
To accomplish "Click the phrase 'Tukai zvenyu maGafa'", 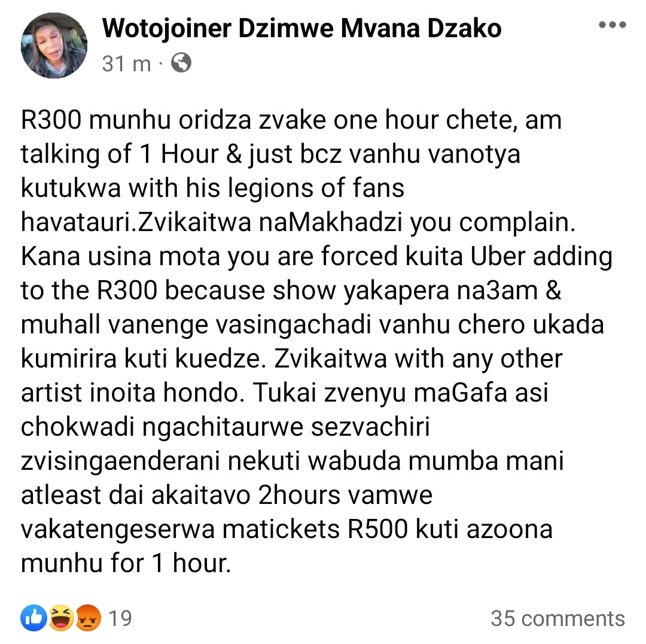I will coord(380,393).
